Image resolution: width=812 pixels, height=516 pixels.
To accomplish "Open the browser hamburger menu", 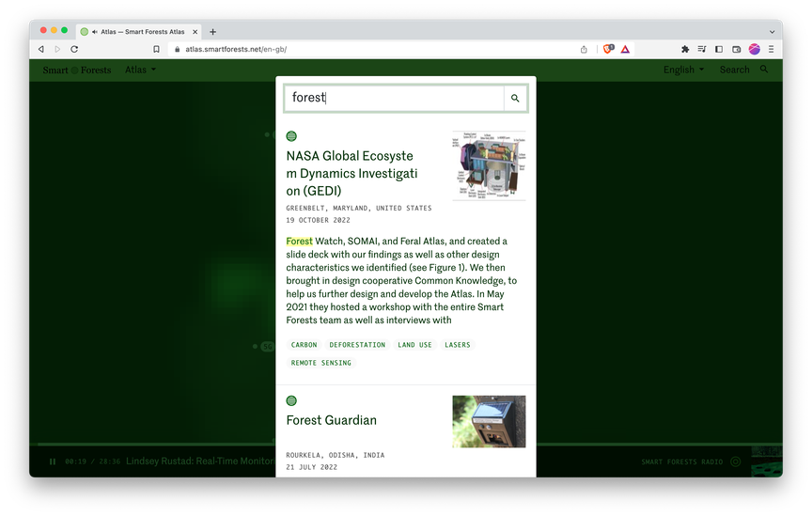I will point(771,49).
